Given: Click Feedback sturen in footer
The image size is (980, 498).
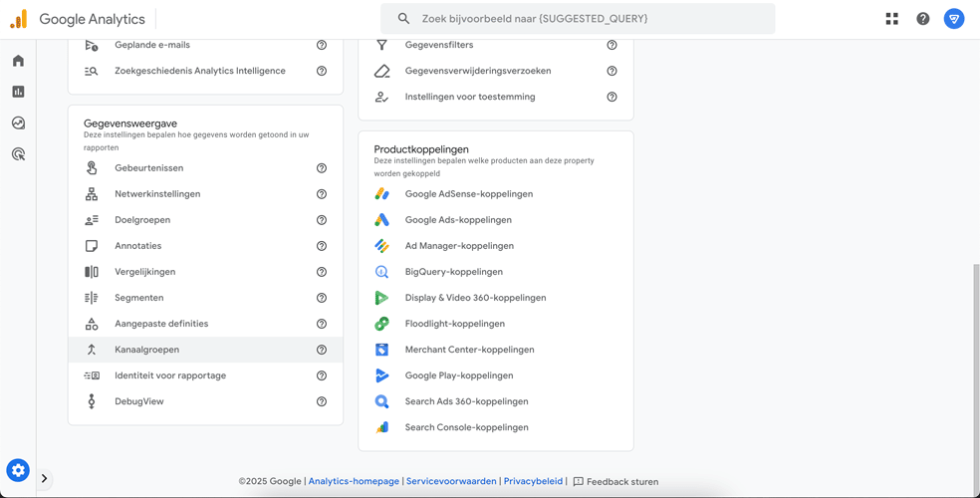Looking at the screenshot, I should (615, 482).
